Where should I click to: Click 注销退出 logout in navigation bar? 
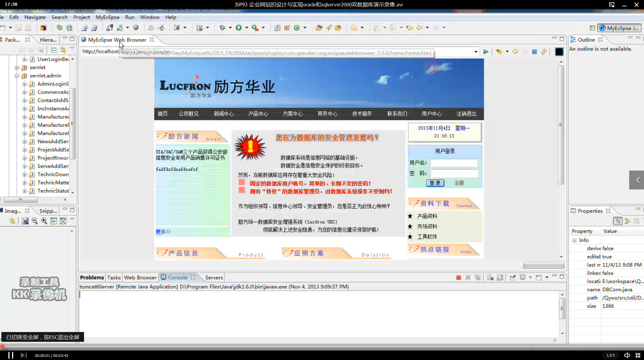click(x=466, y=114)
